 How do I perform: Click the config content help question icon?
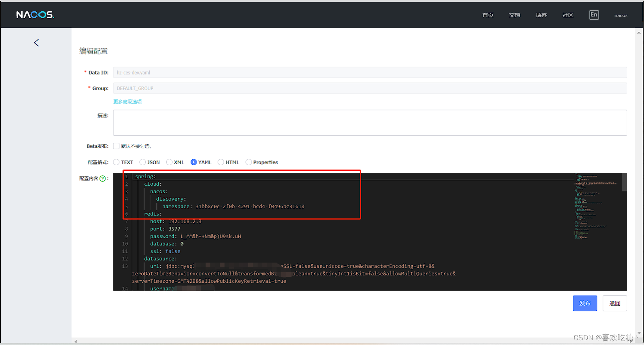(103, 179)
